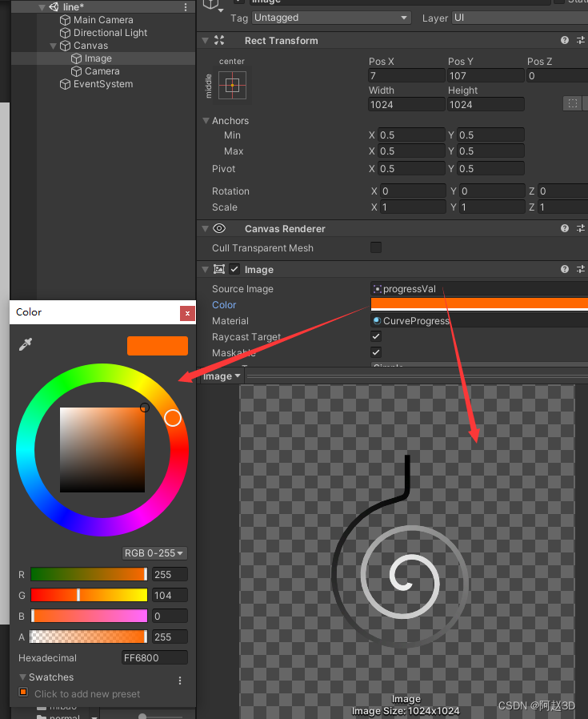The width and height of the screenshot is (588, 719).
Task: Click the Camera object cube icon
Action: (76, 71)
